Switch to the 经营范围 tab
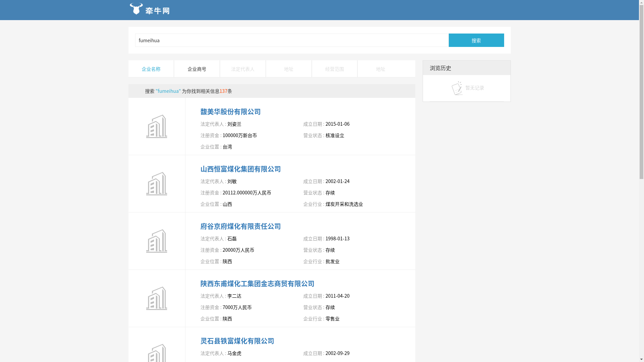This screenshot has height=362, width=644. 334,69
